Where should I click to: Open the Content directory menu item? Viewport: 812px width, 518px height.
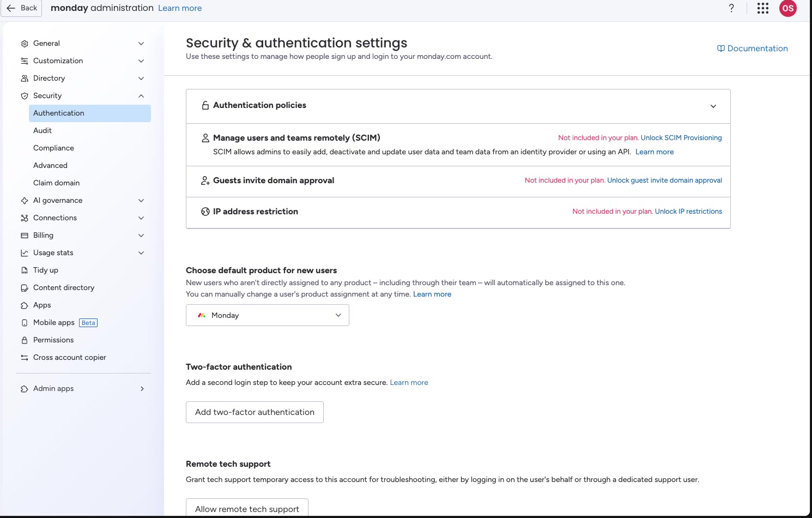coord(83,288)
